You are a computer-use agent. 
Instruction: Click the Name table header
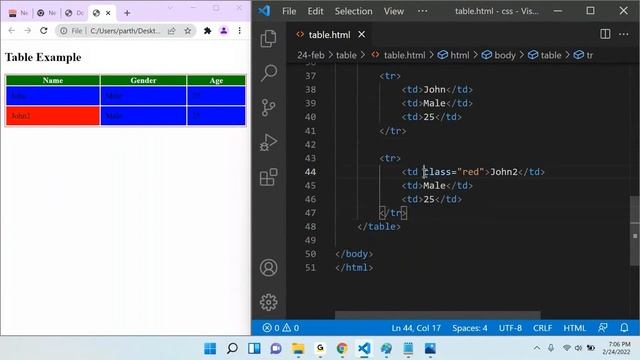(53, 80)
